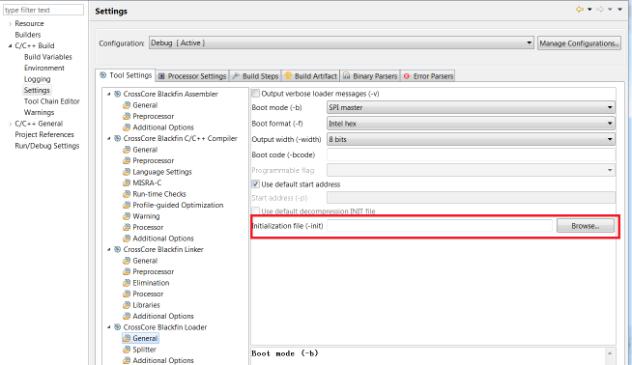
Task: Click the Linker Libraries option icon
Action: coord(127,305)
